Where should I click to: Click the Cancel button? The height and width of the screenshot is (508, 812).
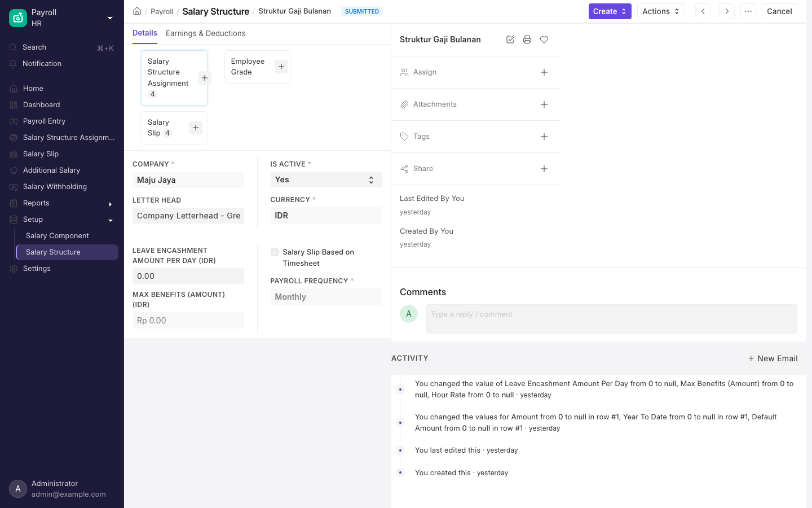(779, 11)
